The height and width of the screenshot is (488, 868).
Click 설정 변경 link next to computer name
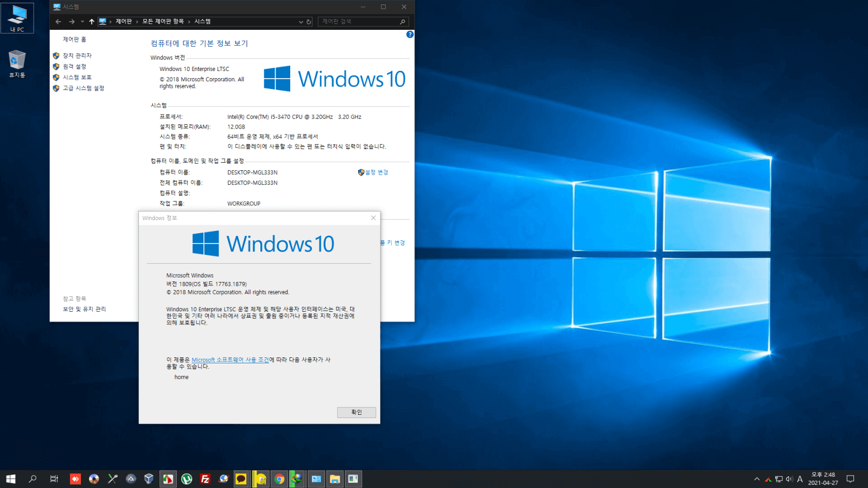(376, 172)
